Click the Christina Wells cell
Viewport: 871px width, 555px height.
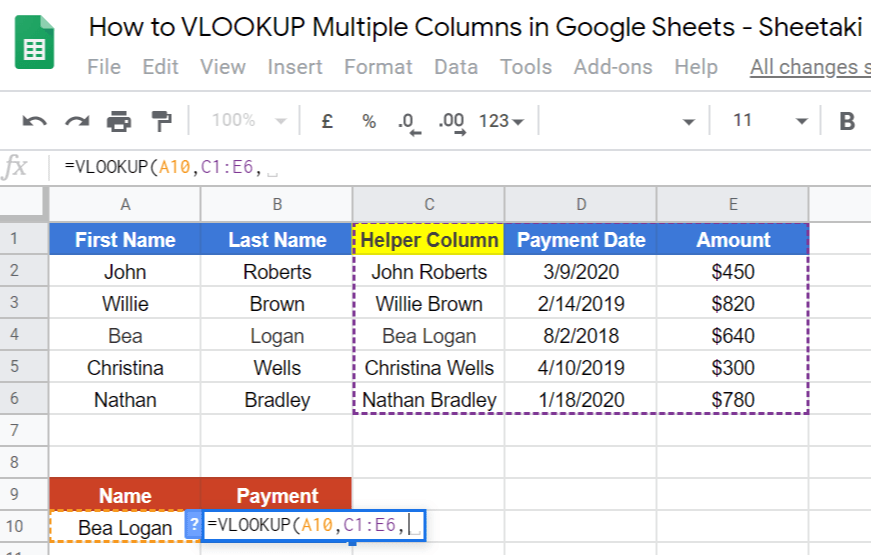click(429, 368)
